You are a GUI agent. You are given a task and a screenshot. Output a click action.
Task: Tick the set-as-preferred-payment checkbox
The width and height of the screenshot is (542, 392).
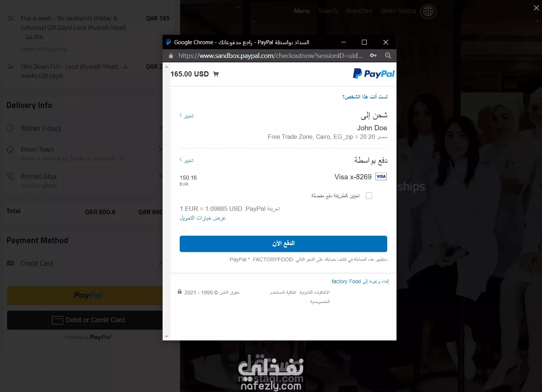click(x=369, y=196)
